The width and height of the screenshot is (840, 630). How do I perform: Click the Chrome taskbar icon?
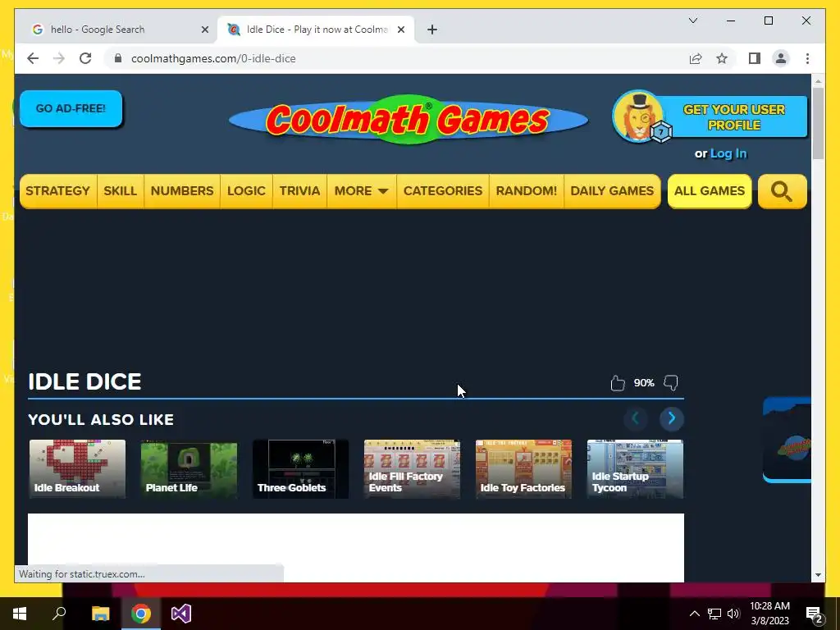(x=141, y=614)
